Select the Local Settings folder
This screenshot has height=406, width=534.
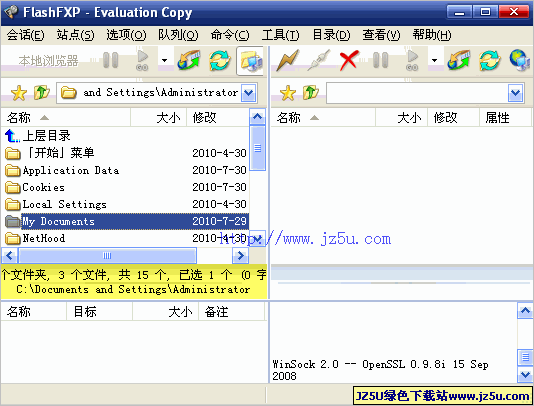tap(125, 204)
